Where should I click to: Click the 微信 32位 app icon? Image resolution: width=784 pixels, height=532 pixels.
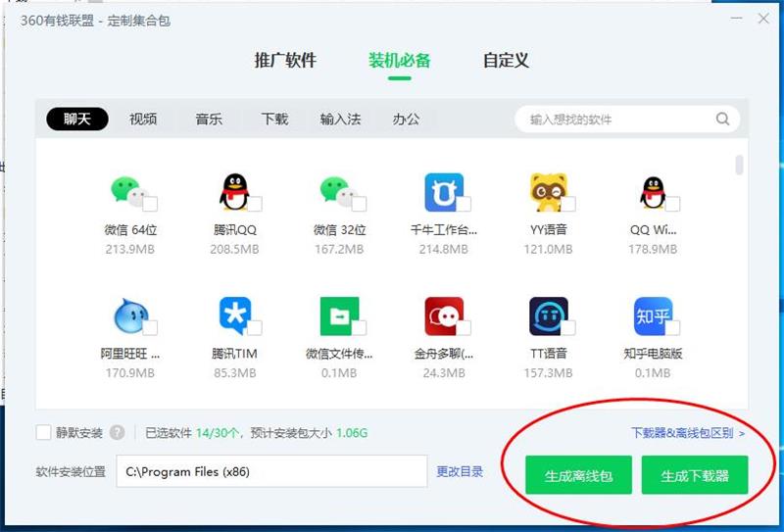(x=338, y=192)
